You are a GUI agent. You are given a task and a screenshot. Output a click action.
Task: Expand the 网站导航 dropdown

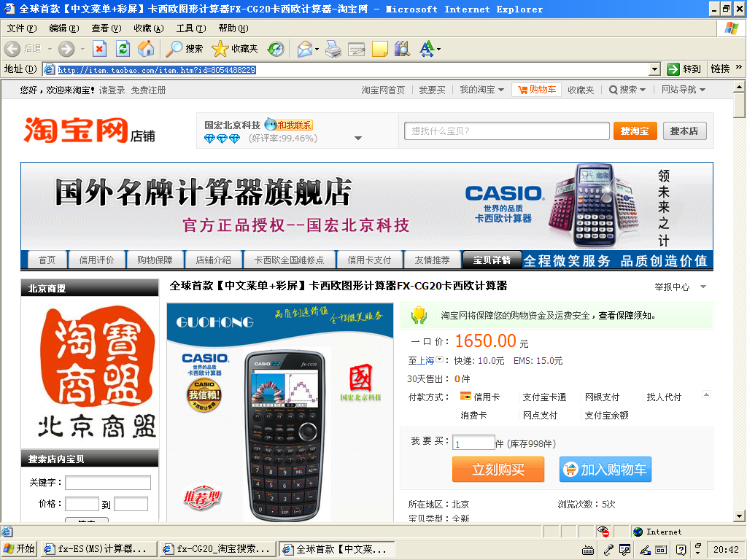[703, 90]
